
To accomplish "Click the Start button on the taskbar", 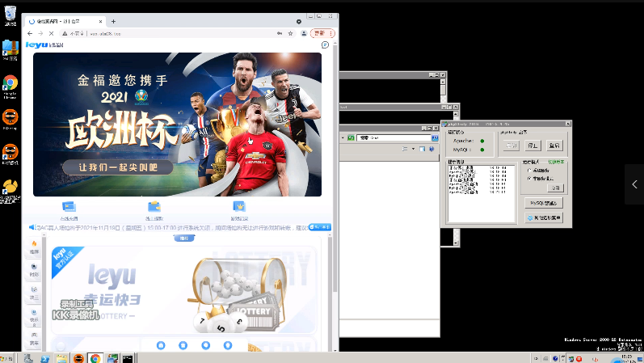I will pos(7,358).
